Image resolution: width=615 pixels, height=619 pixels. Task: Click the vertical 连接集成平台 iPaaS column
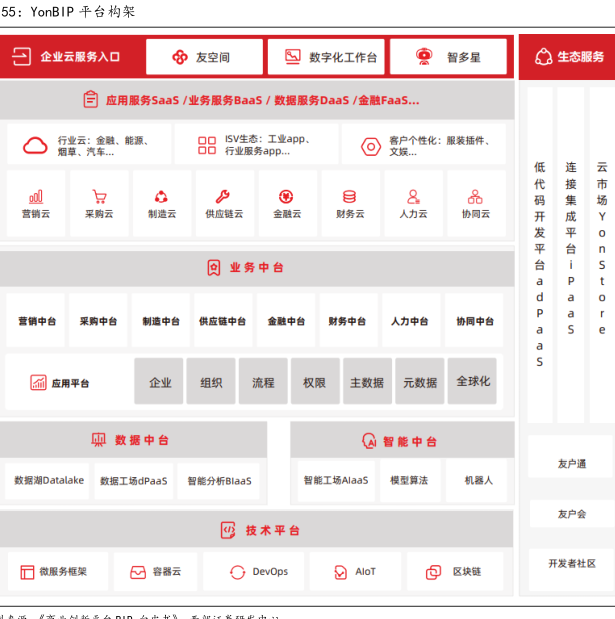[571, 255]
